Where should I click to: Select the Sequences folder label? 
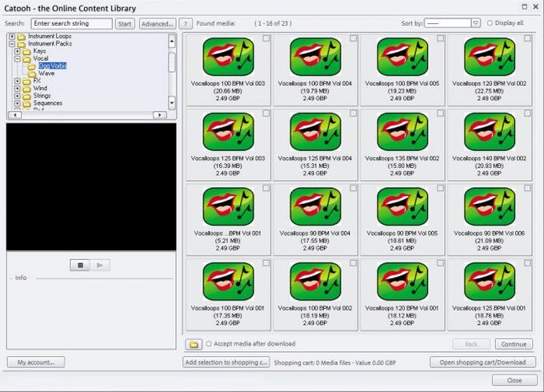tap(48, 103)
